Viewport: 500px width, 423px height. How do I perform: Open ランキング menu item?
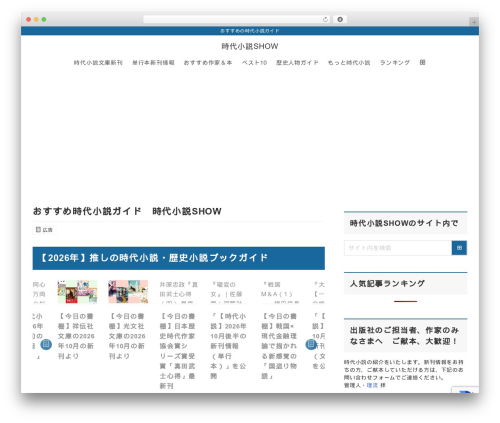coord(395,63)
